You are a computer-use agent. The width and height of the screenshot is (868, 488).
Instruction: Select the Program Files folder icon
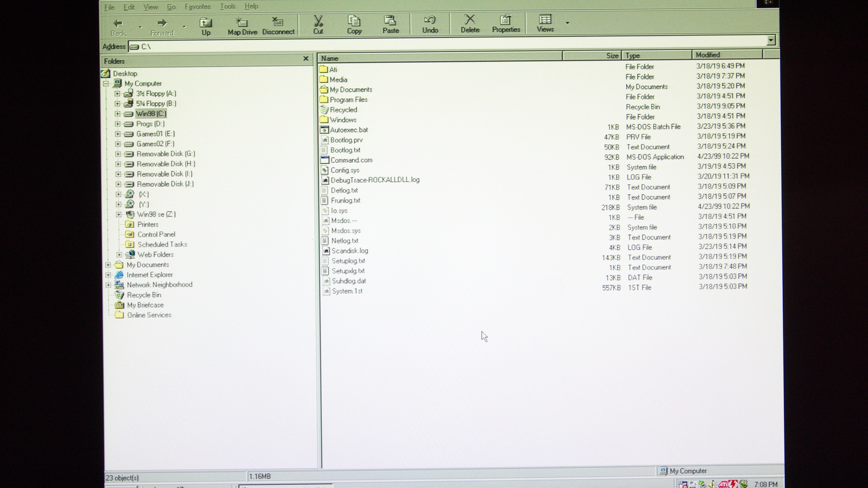click(324, 99)
